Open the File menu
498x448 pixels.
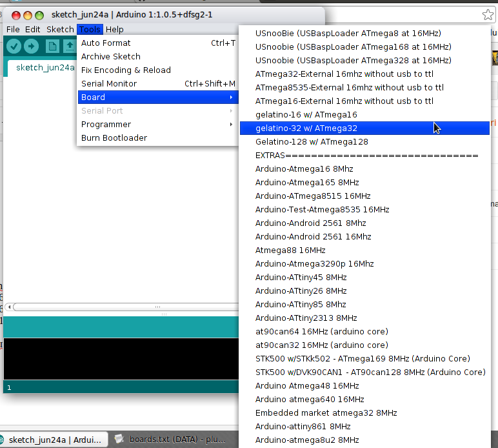13,30
